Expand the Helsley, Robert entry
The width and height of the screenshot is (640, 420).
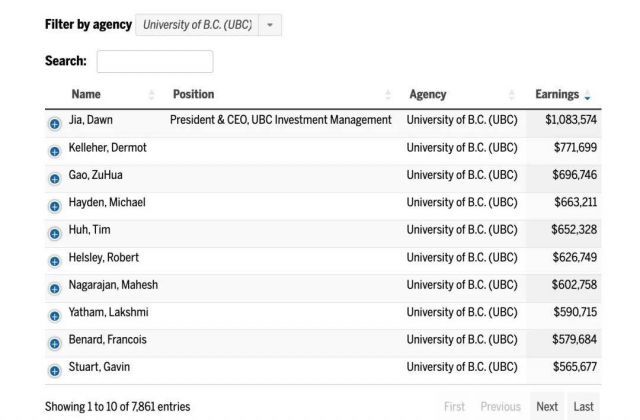[54, 261]
